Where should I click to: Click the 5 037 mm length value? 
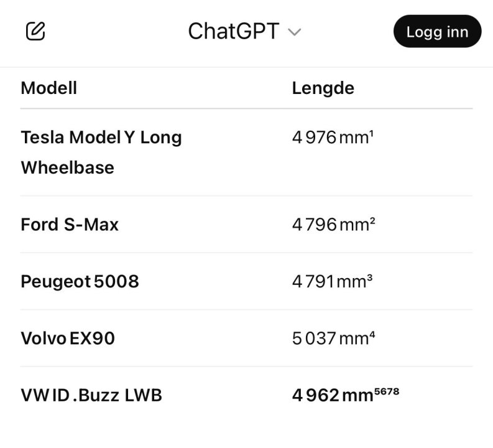tap(329, 338)
